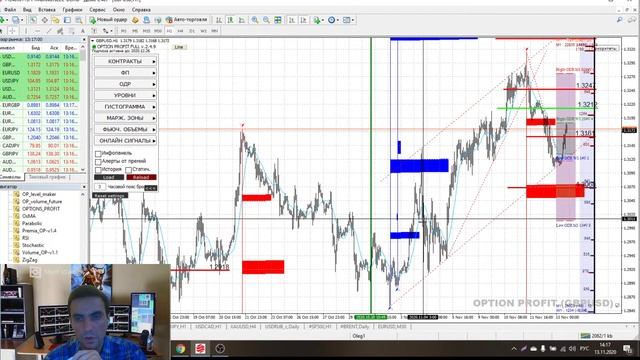640x360 pixels.
Task: Select ZigZag indicator in Navigator
Action: pyautogui.click(x=30, y=260)
